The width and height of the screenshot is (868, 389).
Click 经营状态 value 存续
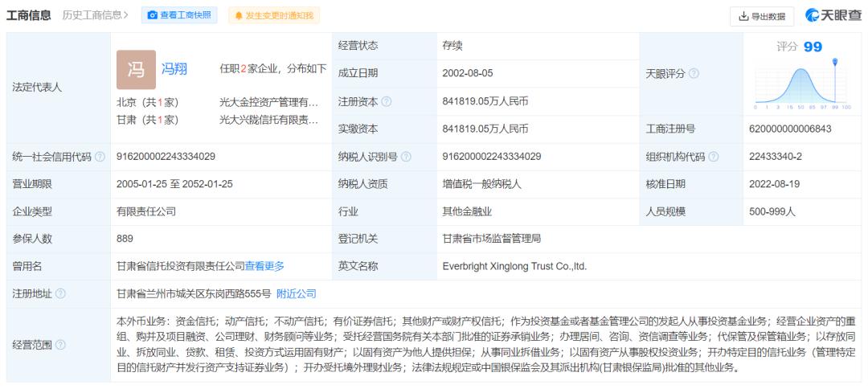(452, 45)
